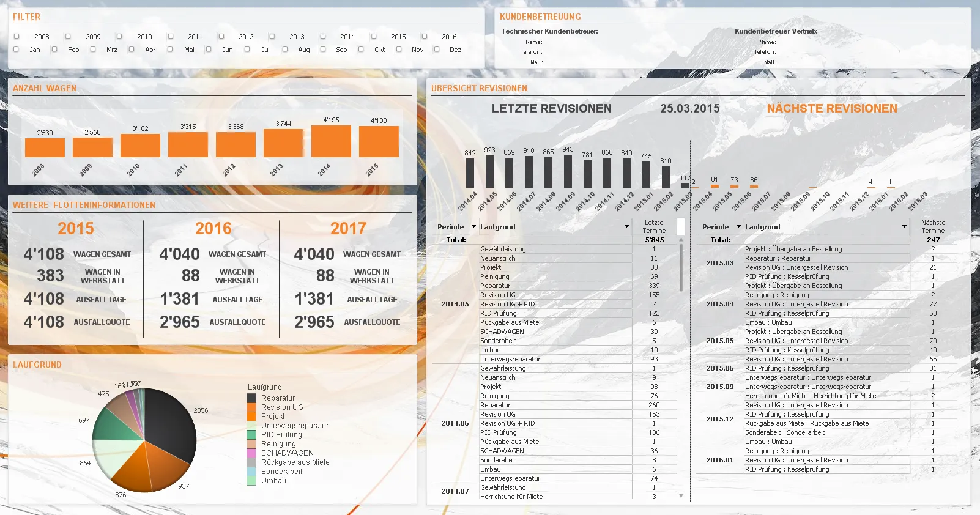The height and width of the screenshot is (515, 980).
Task: Click the Letzte Revisionen table scrollbar thumb
Action: coord(681,269)
